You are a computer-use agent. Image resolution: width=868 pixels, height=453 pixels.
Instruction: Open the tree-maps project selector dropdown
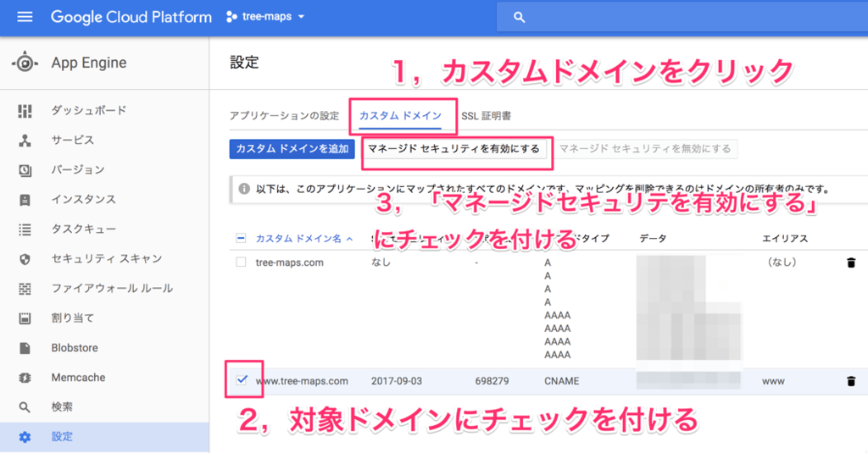click(x=265, y=17)
